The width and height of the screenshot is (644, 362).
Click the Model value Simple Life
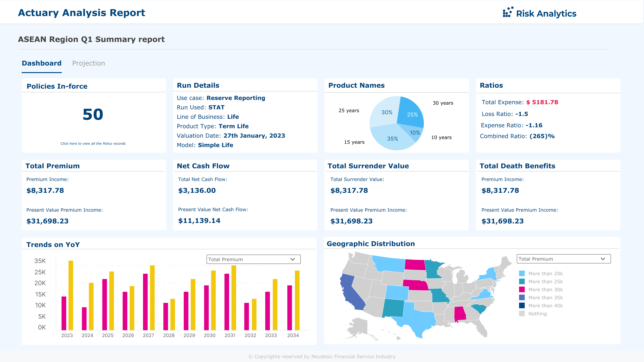(x=215, y=145)
